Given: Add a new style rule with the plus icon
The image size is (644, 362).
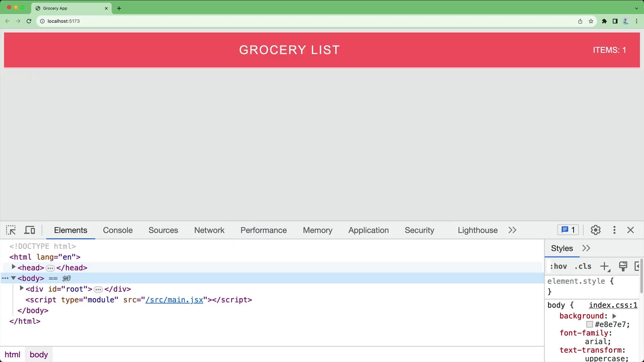Looking at the screenshot, I should [x=604, y=266].
